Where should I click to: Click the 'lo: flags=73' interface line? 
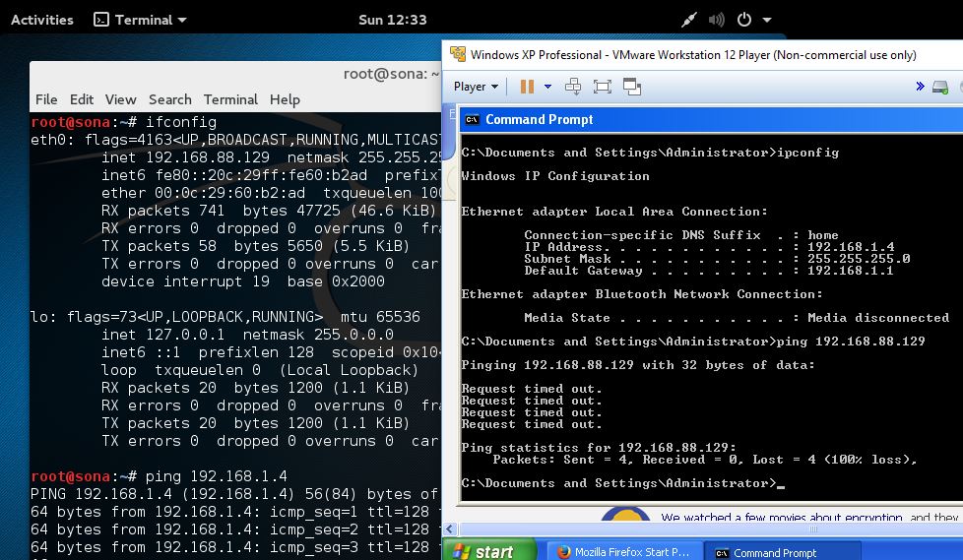(x=225, y=317)
